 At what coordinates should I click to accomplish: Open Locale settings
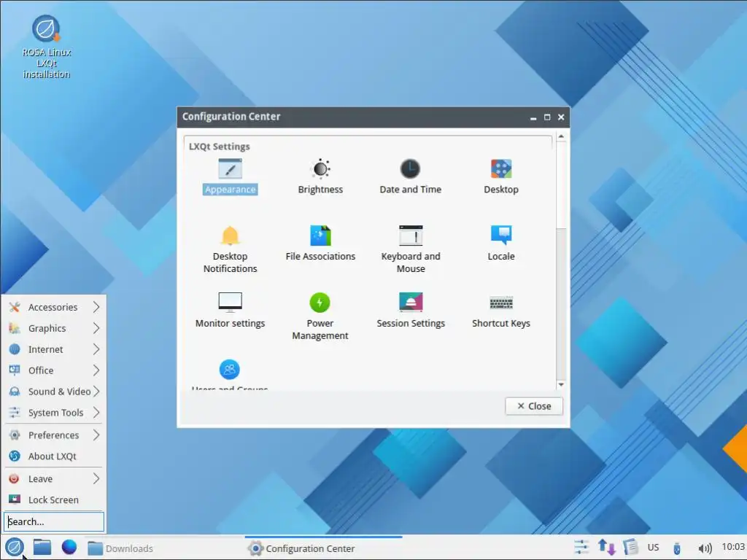pyautogui.click(x=500, y=243)
